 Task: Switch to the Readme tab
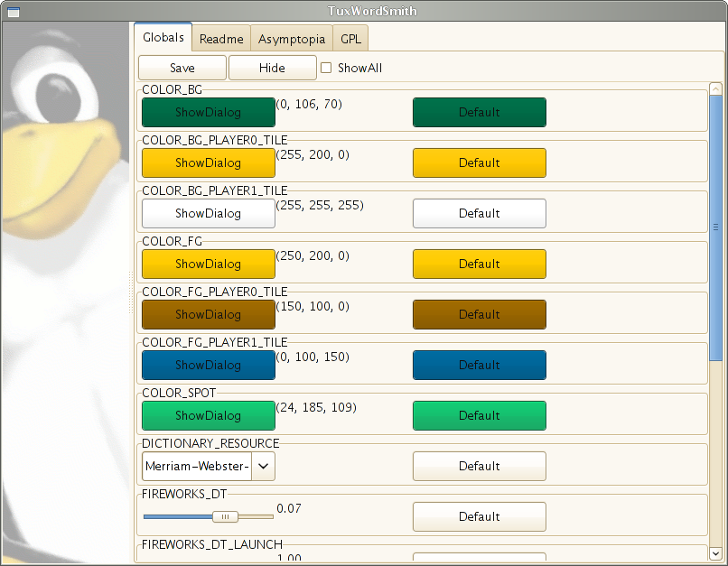(x=221, y=39)
